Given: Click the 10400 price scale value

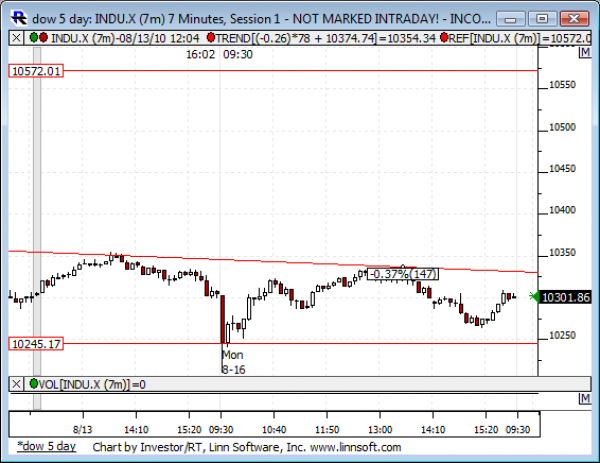Looking at the screenshot, I should [562, 210].
